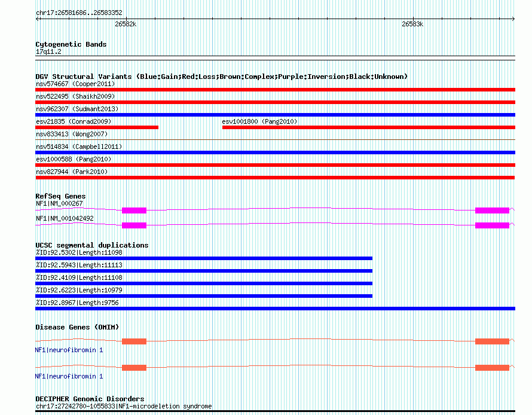Click the red bar under esv1001800
The width and height of the screenshot is (532, 415).
(x=369, y=127)
